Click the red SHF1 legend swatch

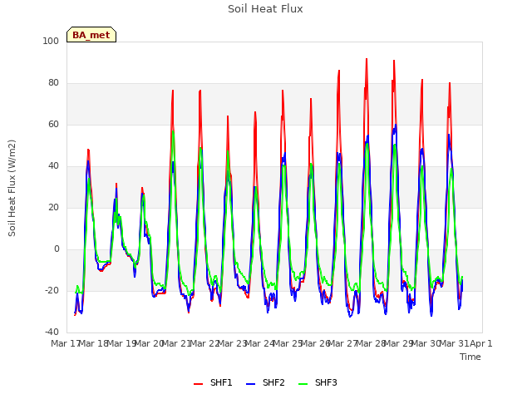[x=198, y=384]
